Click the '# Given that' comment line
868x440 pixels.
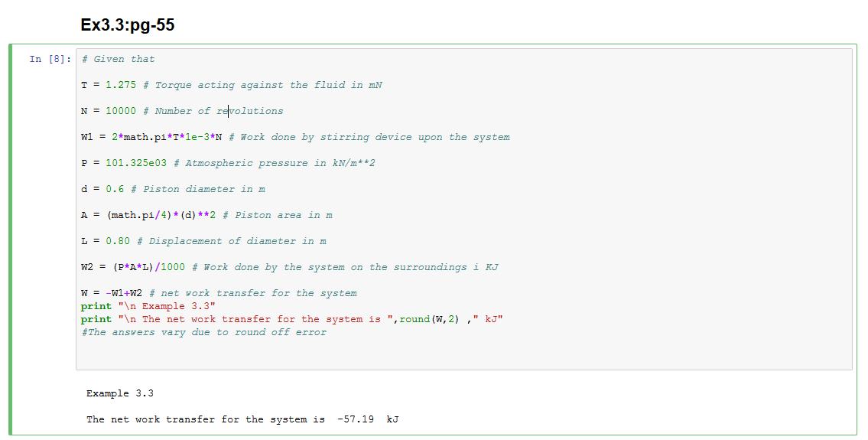point(118,59)
